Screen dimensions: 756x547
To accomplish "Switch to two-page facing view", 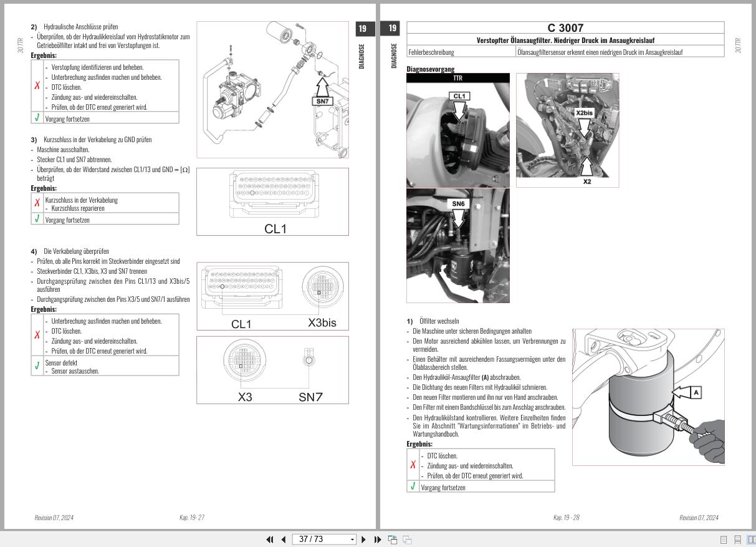I will pyautogui.click(x=751, y=540).
